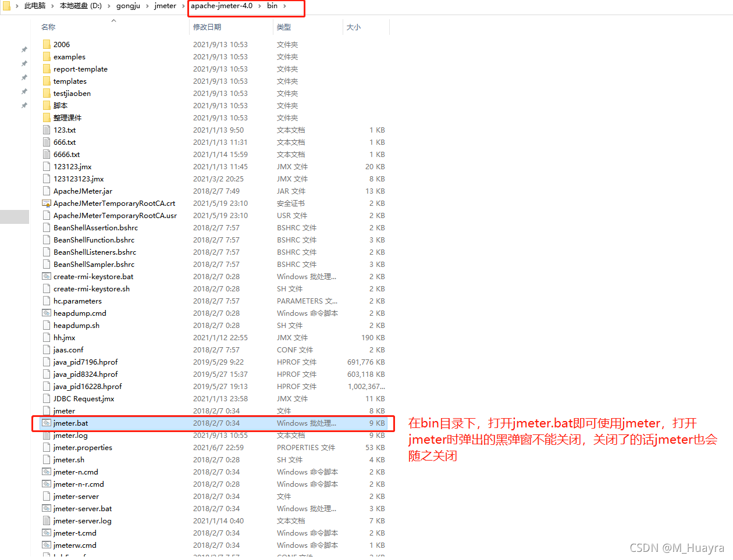Navigate to 此电脑 in breadcrumb
This screenshot has height=560, width=733.
(x=35, y=6)
